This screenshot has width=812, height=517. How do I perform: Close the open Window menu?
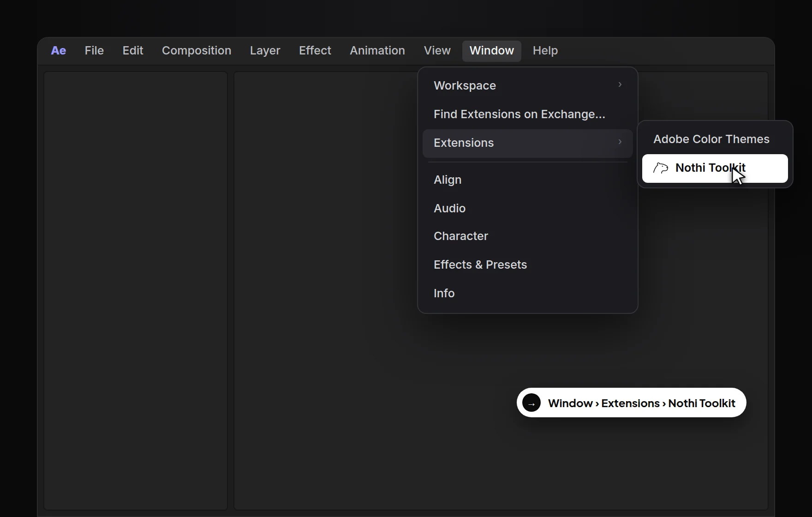coord(492,50)
